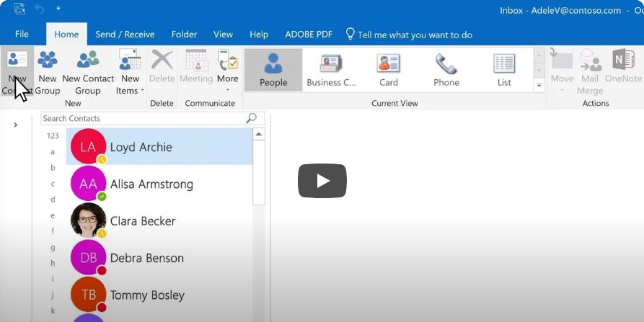The image size is (644, 322).
Task: Click the contact list scrollbar thumb
Action: point(259,173)
